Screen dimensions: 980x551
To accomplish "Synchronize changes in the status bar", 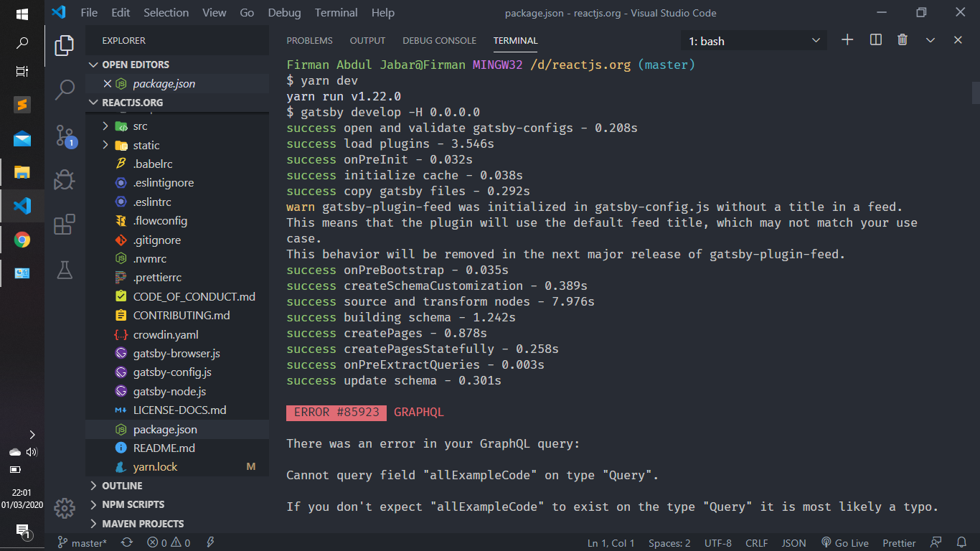I will pos(127,543).
